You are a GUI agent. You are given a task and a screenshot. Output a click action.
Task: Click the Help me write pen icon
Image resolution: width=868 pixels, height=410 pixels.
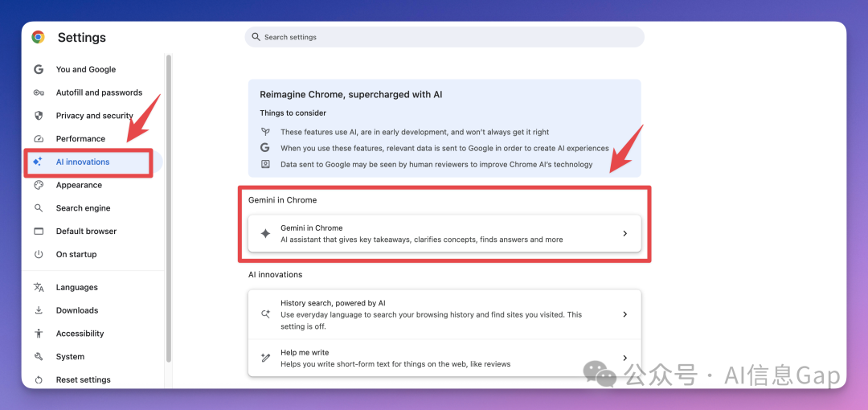click(x=265, y=358)
